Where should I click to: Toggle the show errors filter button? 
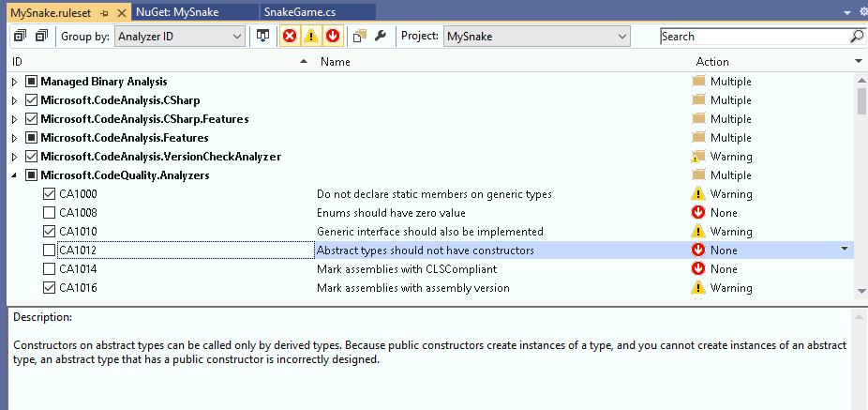click(290, 37)
